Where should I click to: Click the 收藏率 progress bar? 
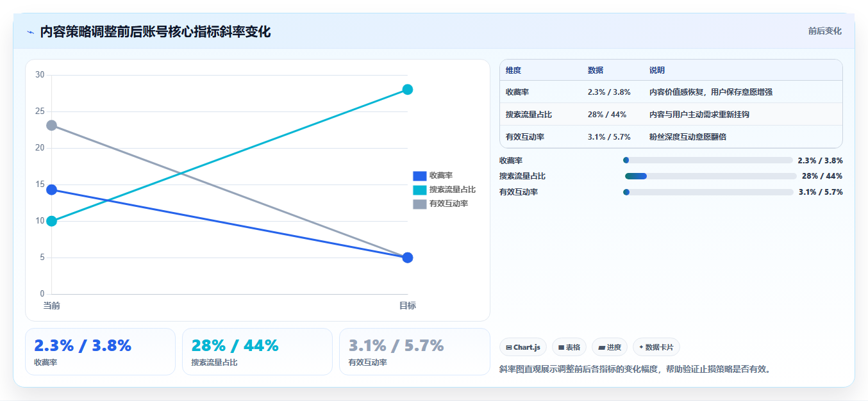click(708, 161)
